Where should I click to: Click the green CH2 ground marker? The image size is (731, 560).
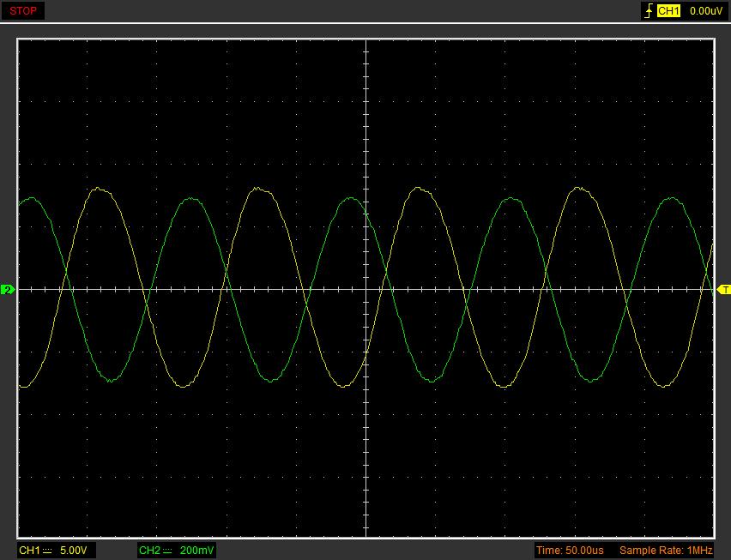coord(8,290)
